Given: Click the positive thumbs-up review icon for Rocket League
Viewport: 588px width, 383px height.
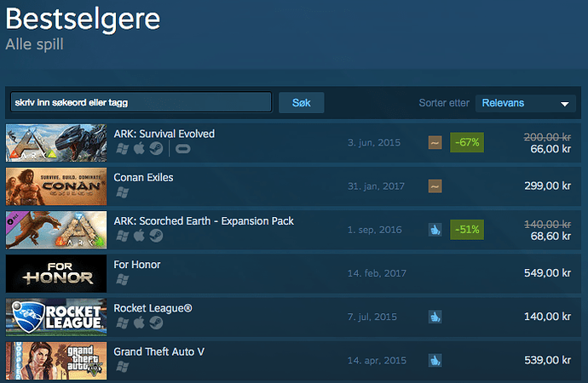Looking at the screenshot, I should pos(435,317).
